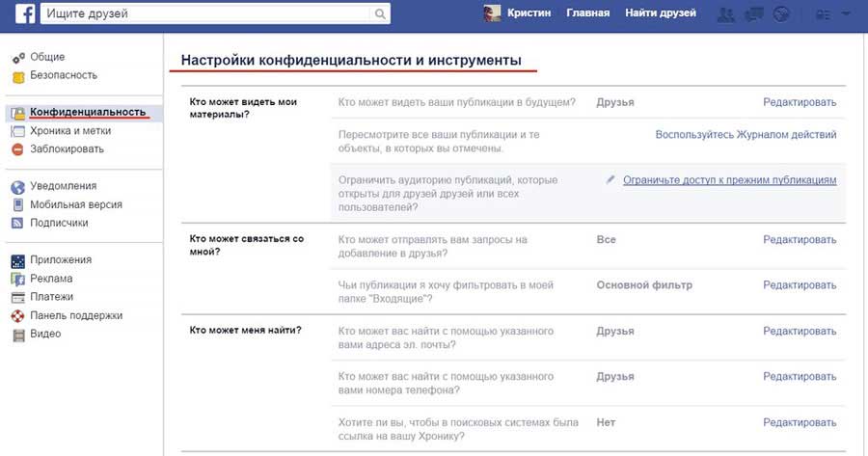Open Видео settings
The height and width of the screenshot is (456, 868).
click(x=45, y=334)
